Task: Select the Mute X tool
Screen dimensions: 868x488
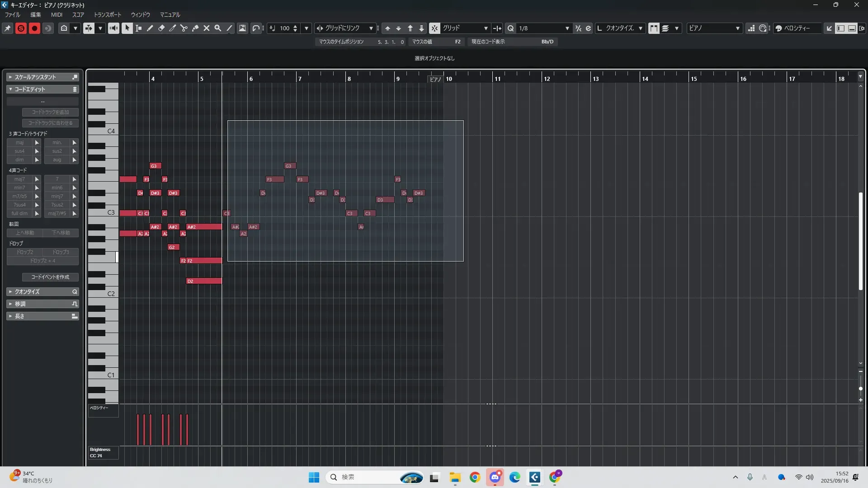Action: click(x=207, y=28)
